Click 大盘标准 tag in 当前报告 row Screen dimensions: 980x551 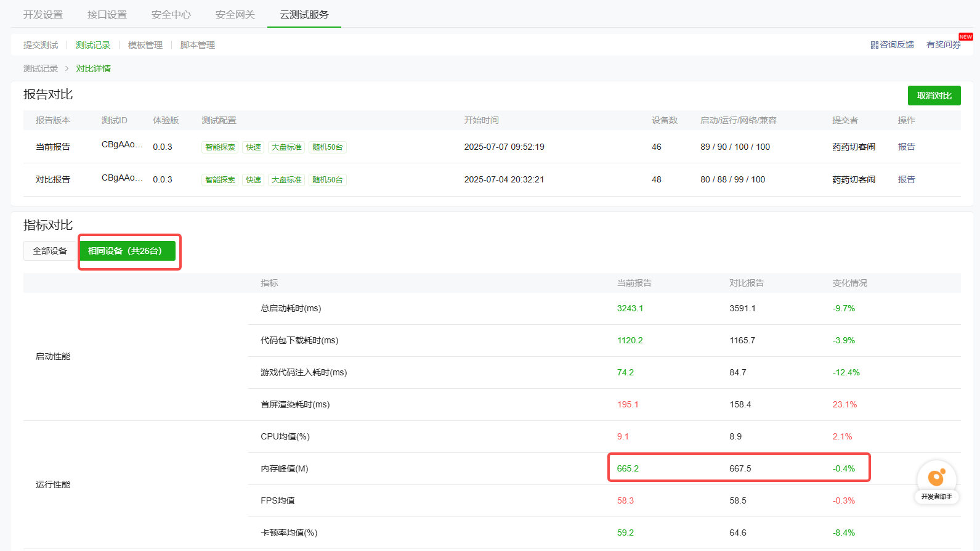(x=286, y=147)
